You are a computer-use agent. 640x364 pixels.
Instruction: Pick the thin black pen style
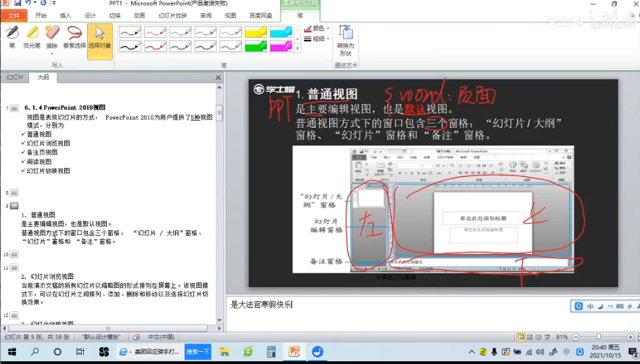[130, 32]
